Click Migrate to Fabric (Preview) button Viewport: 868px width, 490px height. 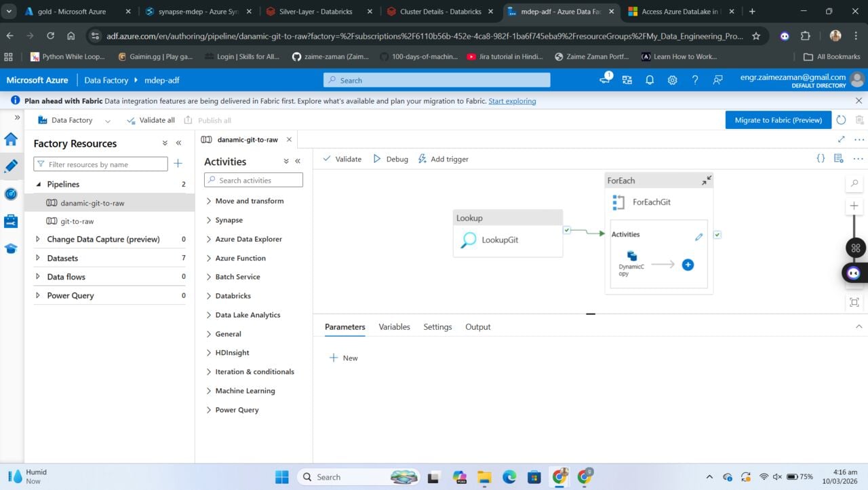778,120
